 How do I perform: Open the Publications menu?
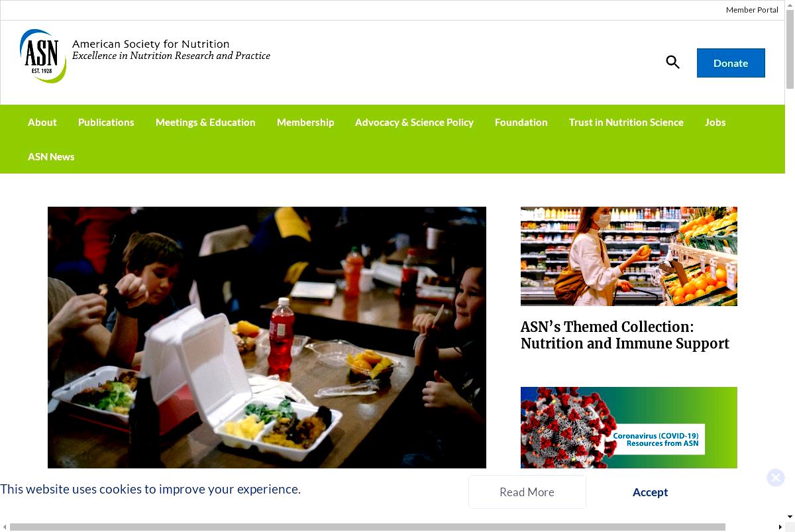pos(106,122)
